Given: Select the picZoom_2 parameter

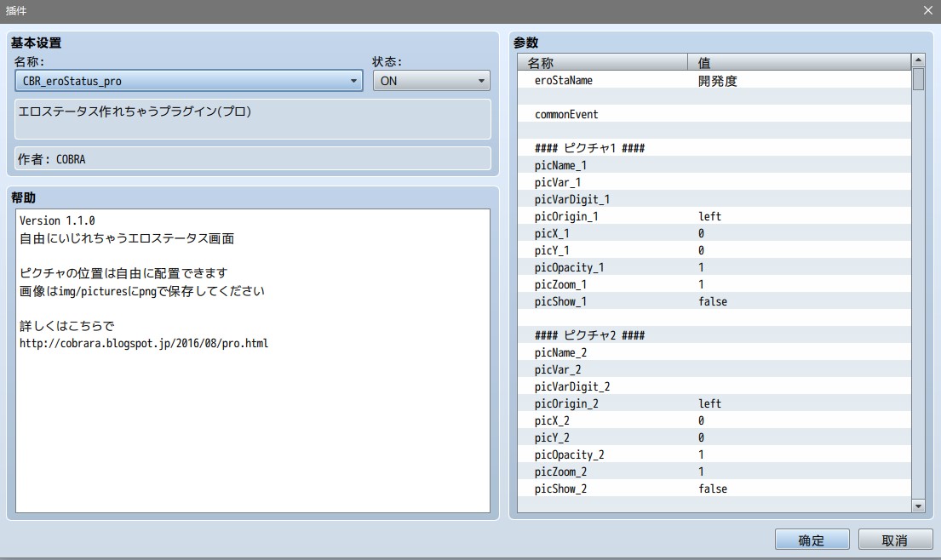Looking at the screenshot, I should [x=714, y=471].
